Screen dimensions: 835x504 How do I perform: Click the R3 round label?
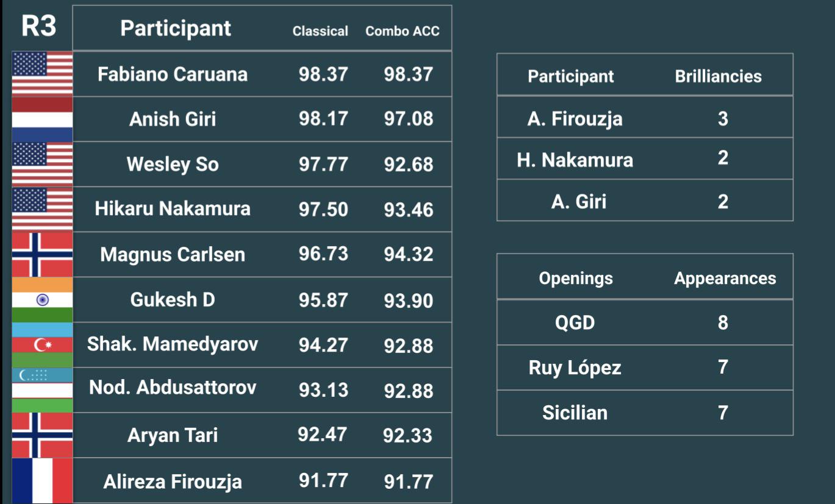click(x=39, y=27)
